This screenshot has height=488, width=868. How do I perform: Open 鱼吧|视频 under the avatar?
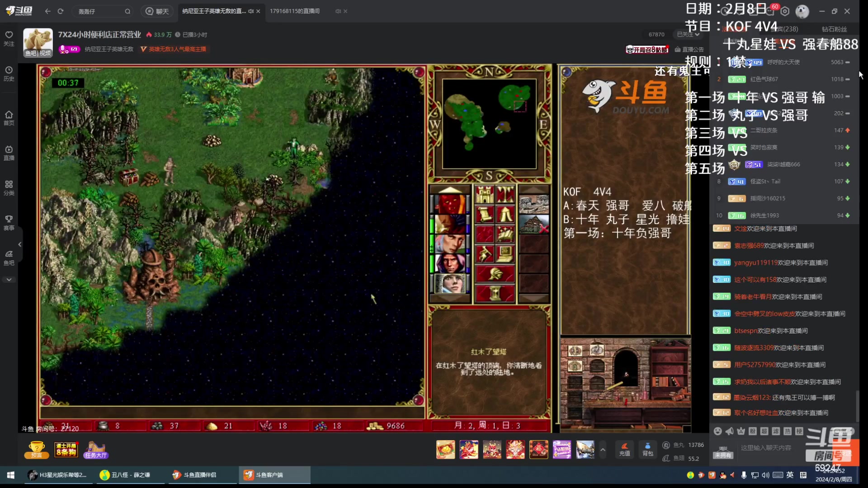38,53
